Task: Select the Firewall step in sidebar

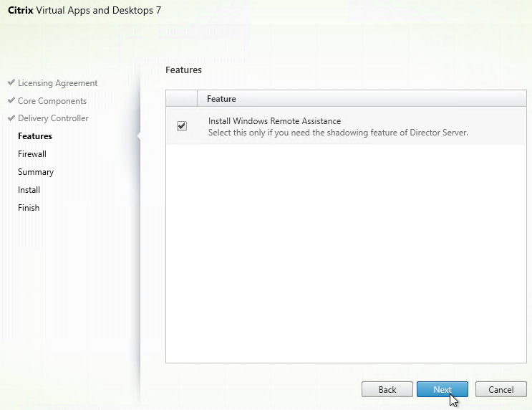Action: 32,154
